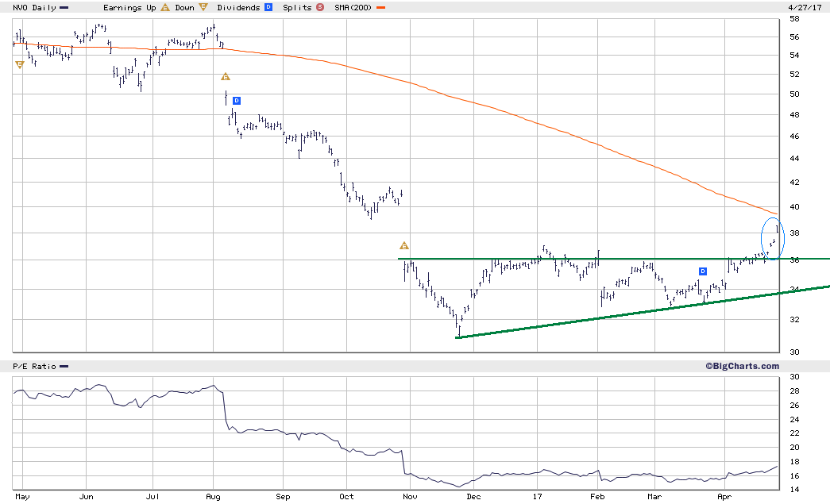Click the Dividends legend text

[239, 8]
